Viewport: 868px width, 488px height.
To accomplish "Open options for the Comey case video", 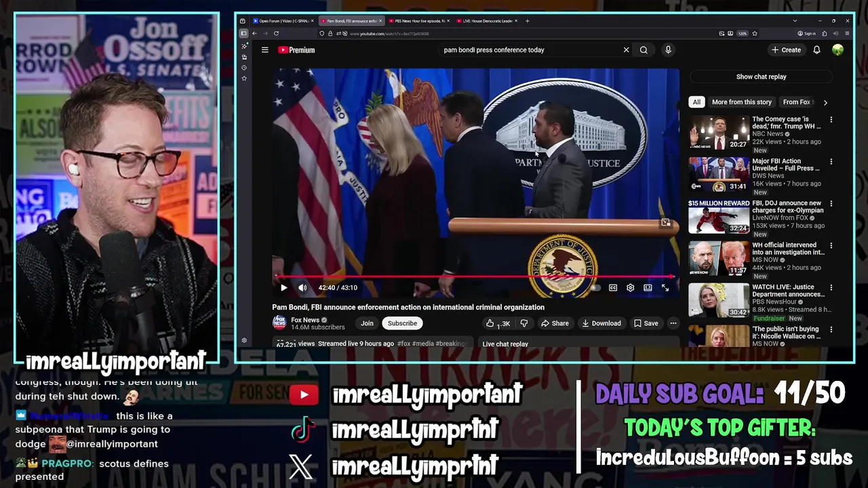I will 831,120.
